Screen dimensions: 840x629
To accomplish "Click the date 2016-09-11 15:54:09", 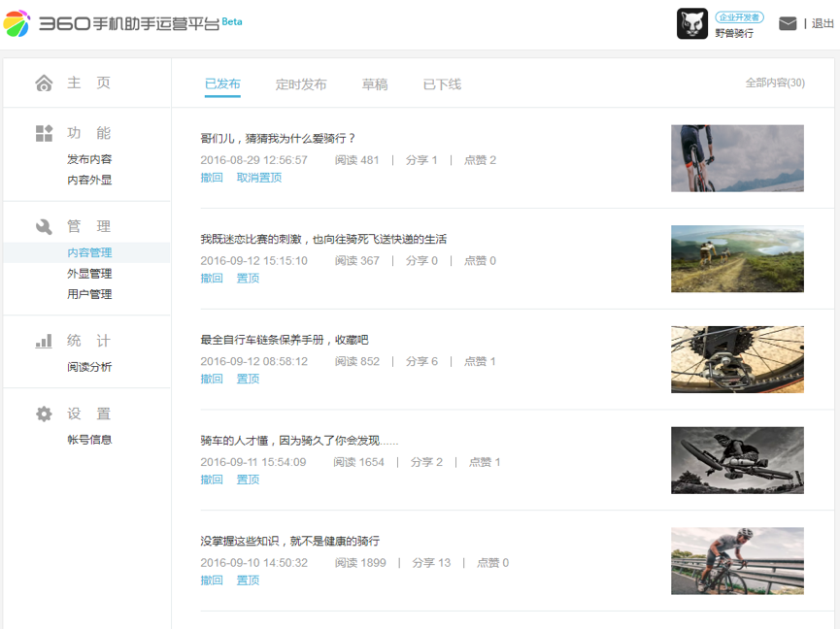I will [x=253, y=462].
